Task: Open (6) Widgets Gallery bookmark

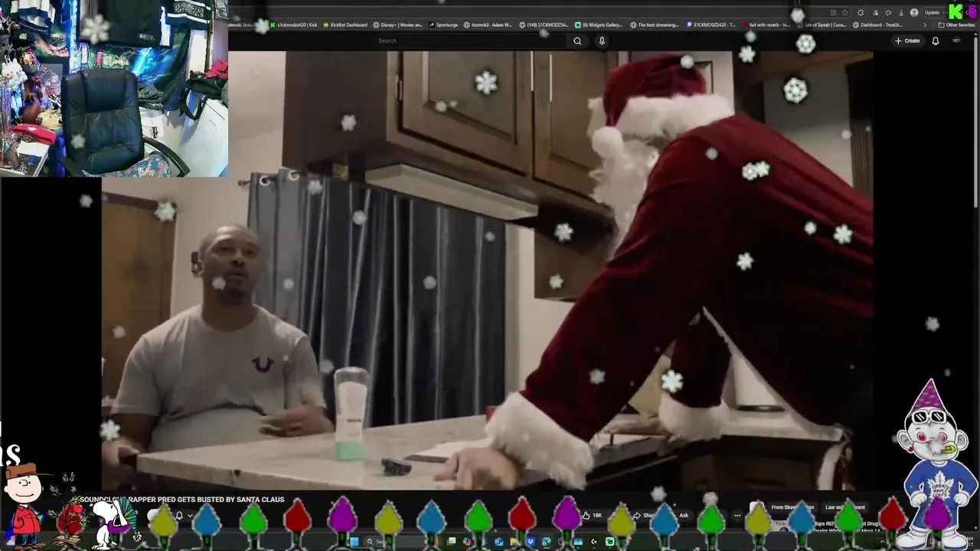Action: (599, 25)
